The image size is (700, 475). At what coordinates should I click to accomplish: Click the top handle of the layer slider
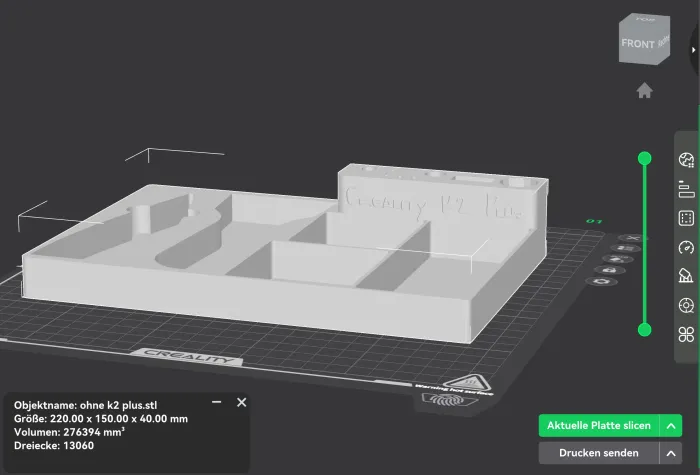coord(644,158)
